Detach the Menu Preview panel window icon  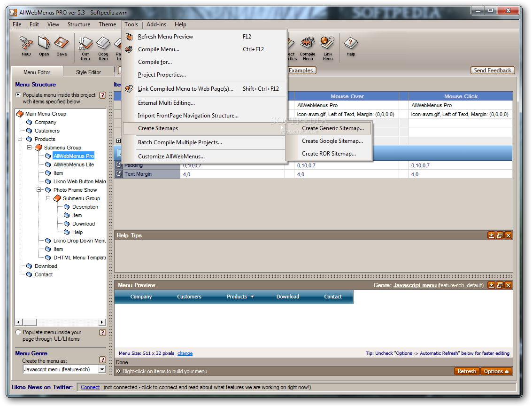(500, 285)
